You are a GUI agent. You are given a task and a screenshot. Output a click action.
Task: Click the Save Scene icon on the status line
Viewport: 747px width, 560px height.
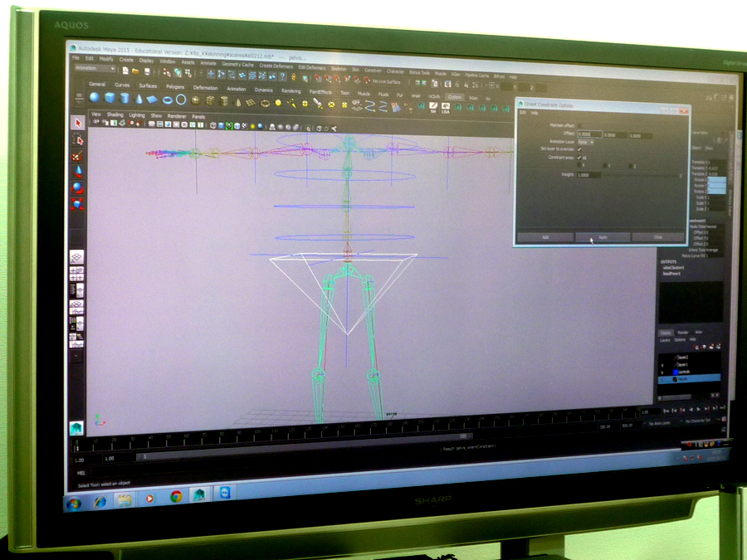pyautogui.click(x=147, y=71)
